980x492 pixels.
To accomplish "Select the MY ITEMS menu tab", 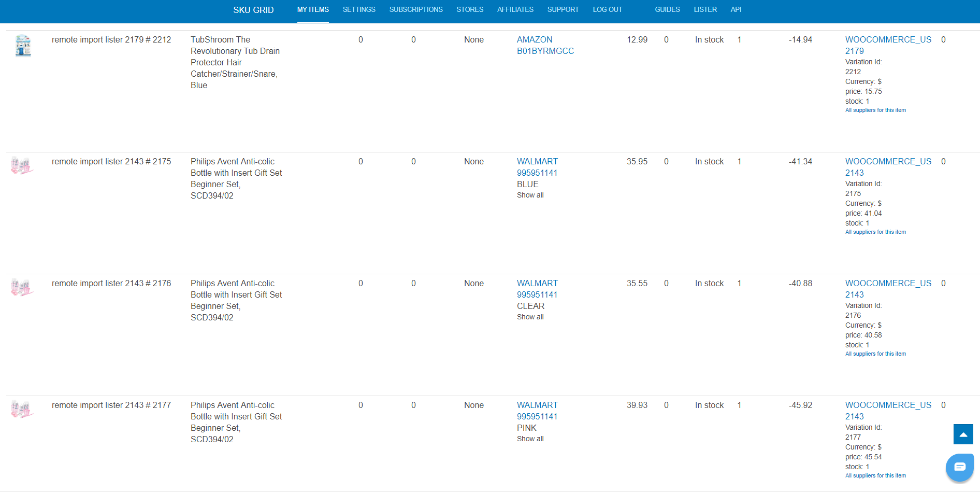I will (x=313, y=9).
